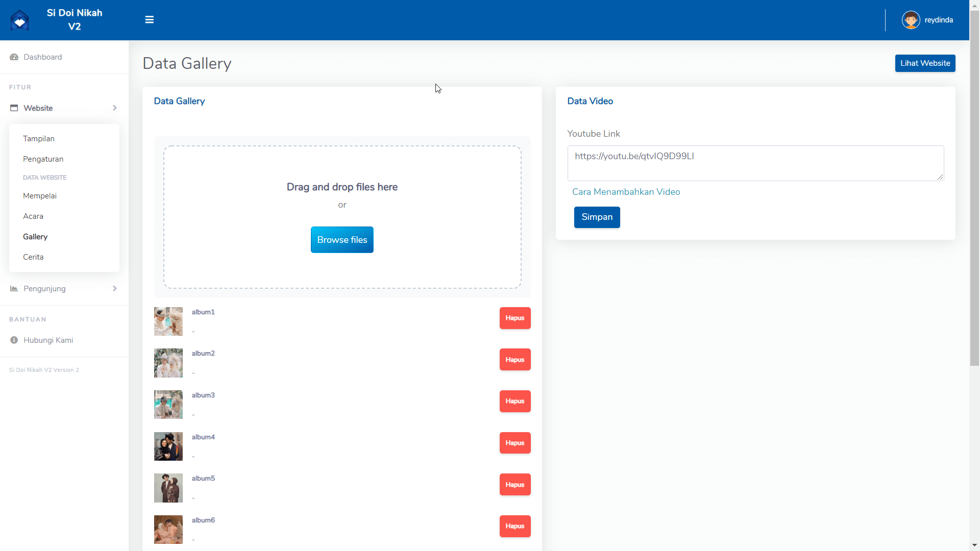Expand the Pengunjung sidebar chevron
Screen dimensions: 980x551
(115, 288)
